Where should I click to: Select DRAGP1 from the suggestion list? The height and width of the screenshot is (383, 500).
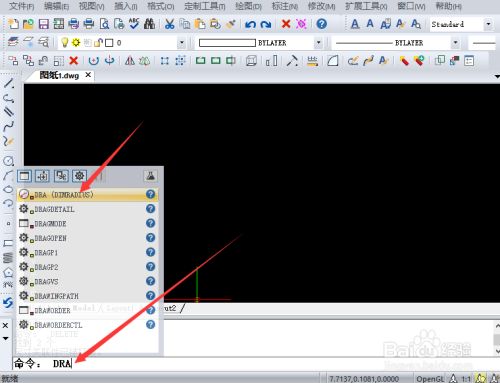87,252
